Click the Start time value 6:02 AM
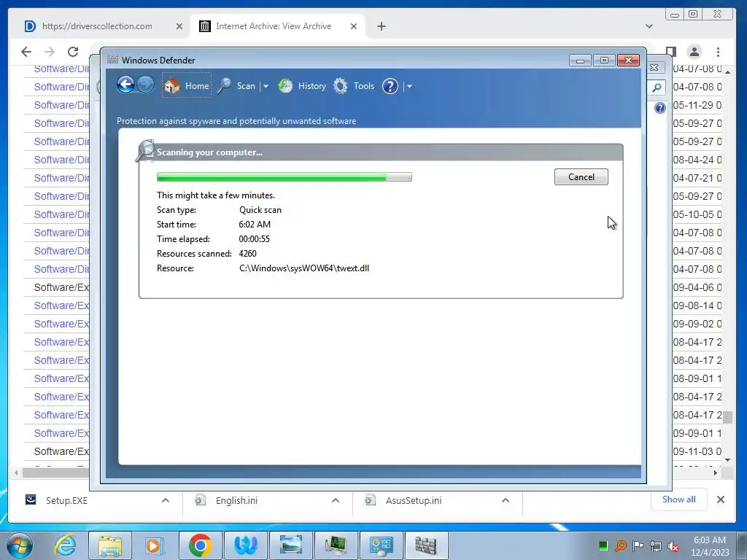Image resolution: width=747 pixels, height=560 pixels. click(x=255, y=225)
